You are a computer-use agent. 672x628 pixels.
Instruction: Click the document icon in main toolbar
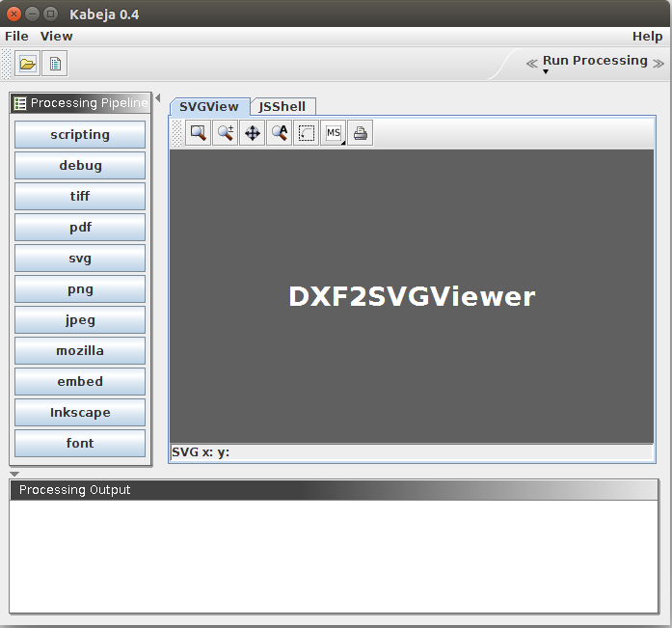(x=55, y=65)
